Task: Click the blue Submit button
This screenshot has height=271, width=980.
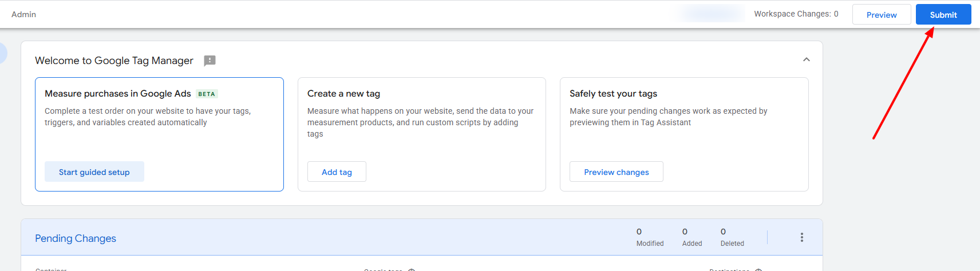Action: coord(943,15)
